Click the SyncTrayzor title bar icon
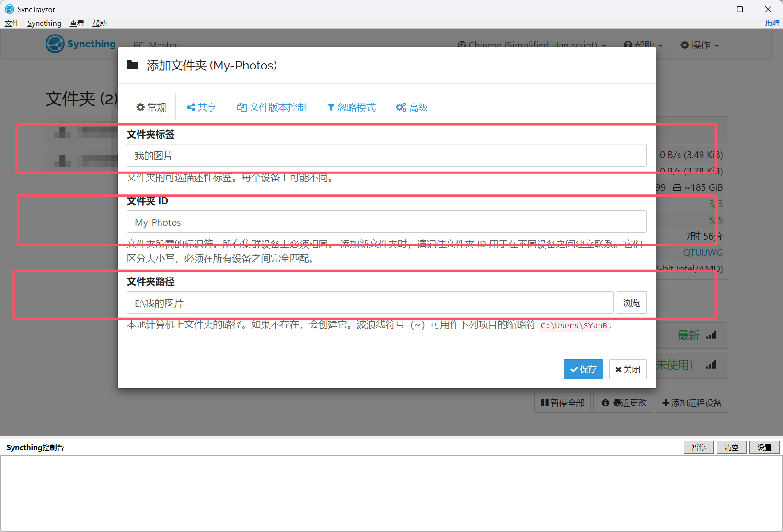The width and height of the screenshot is (783, 532). coord(10,9)
